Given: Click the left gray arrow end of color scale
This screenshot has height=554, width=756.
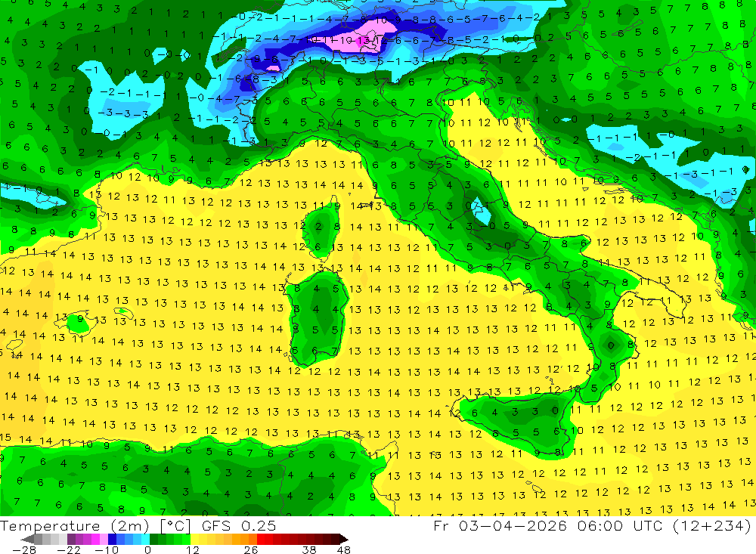Looking at the screenshot, I should click(x=27, y=540).
